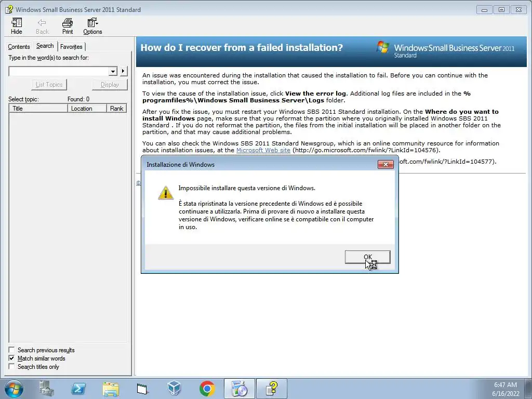Click the taskbar clock showing 6:47 AM
This screenshot has width=532, height=399.
click(506, 389)
